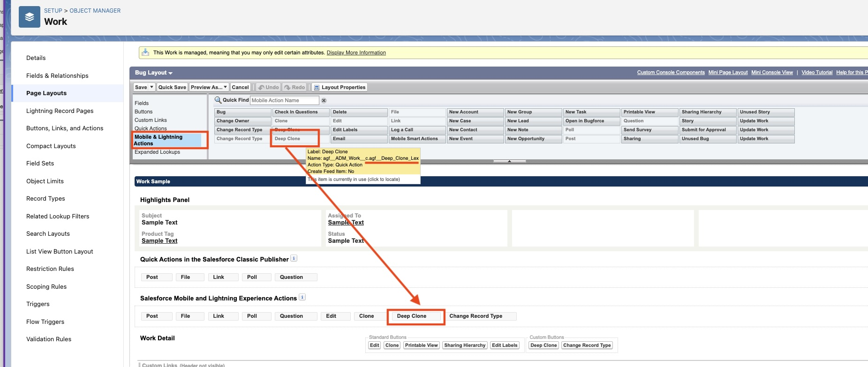Click the Layout Properties toolbar button
This screenshot has height=367, width=868.
click(340, 87)
